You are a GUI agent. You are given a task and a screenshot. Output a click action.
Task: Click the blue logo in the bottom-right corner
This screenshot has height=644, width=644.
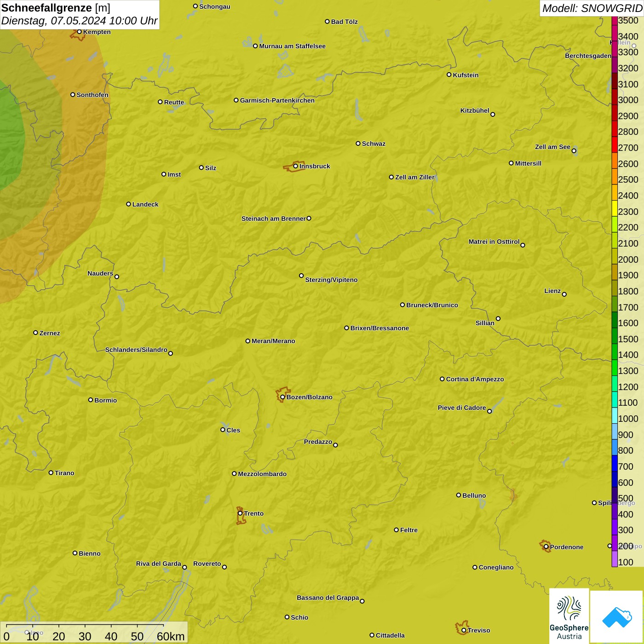(x=617, y=617)
